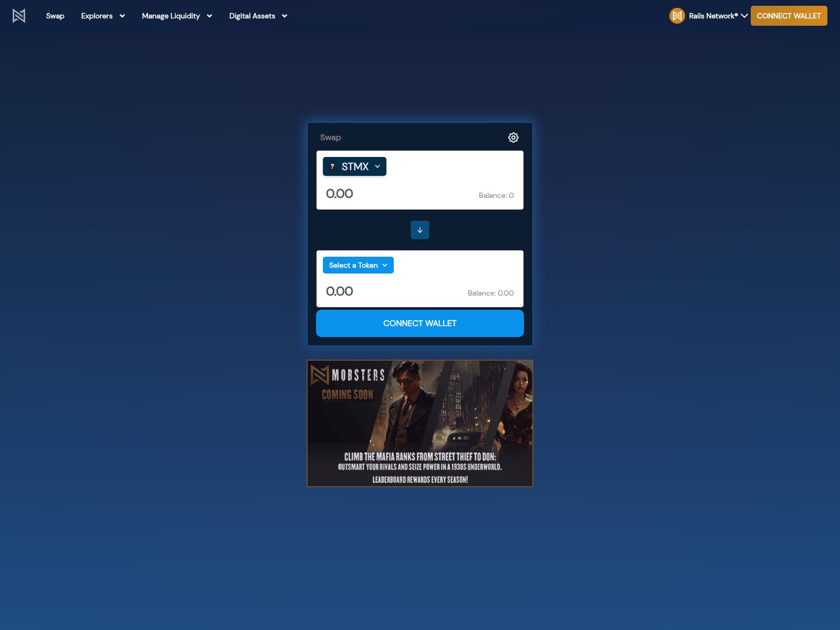
Task: Click the swap direction arrow
Action: click(x=419, y=230)
